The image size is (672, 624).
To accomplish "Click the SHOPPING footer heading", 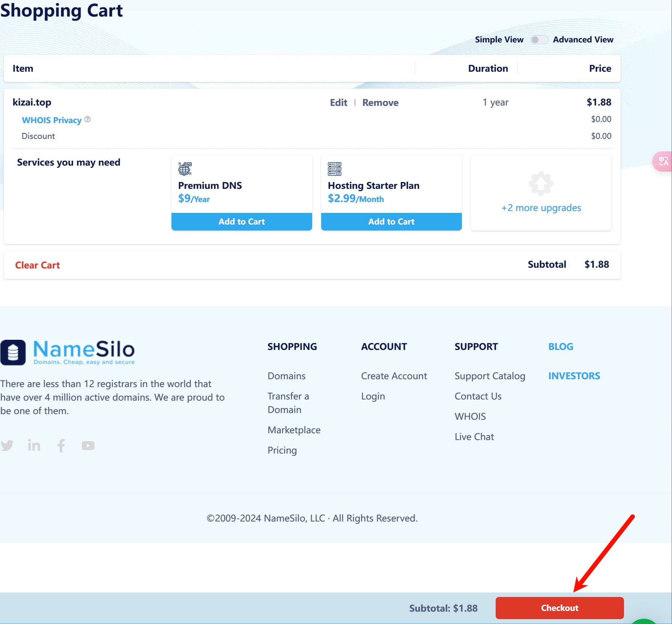I will [x=292, y=347].
